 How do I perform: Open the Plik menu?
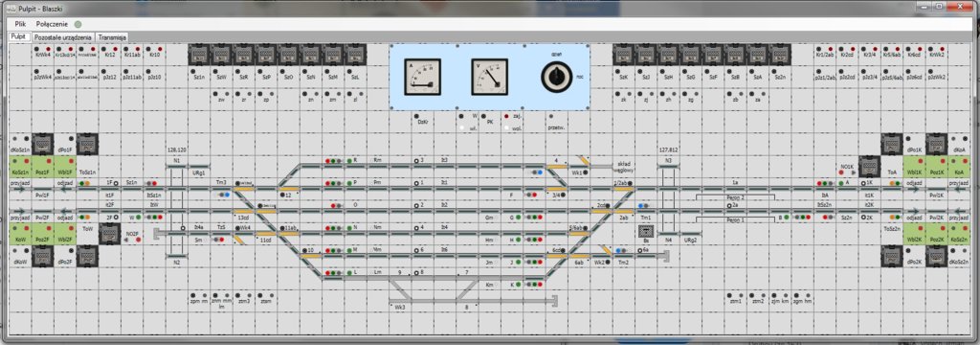pyautogui.click(x=20, y=24)
